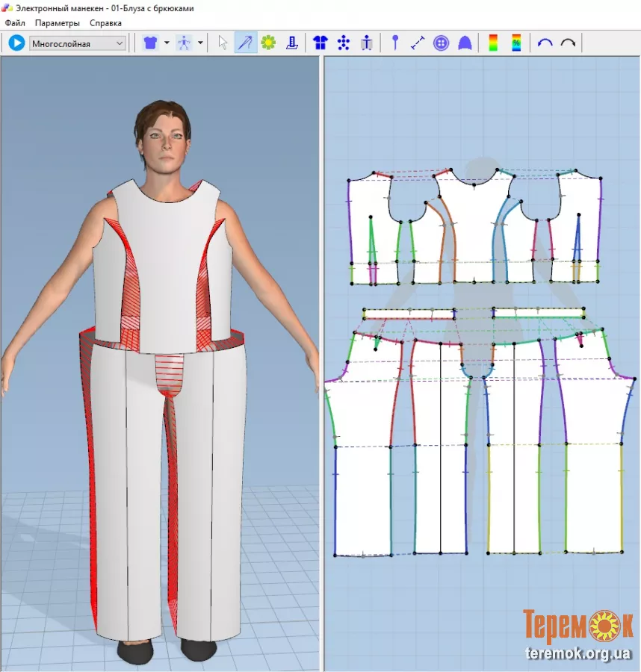Click the blue dots arrangement icon
Viewport: 641px width, 672px height.
(344, 43)
